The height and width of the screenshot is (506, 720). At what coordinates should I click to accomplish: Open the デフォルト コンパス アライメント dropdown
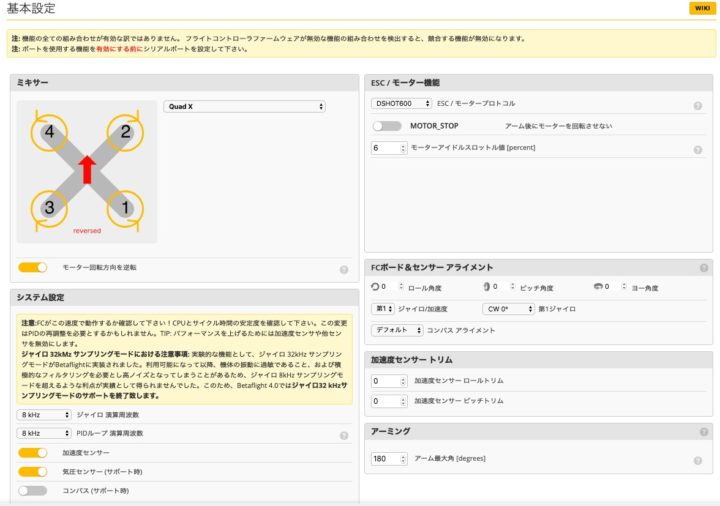pyautogui.click(x=397, y=329)
